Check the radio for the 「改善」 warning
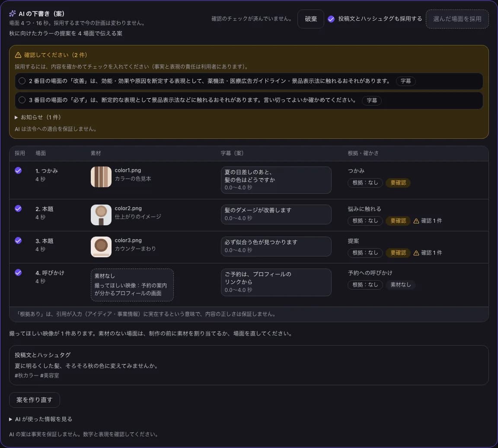The height and width of the screenshot is (448, 498). [x=22, y=81]
